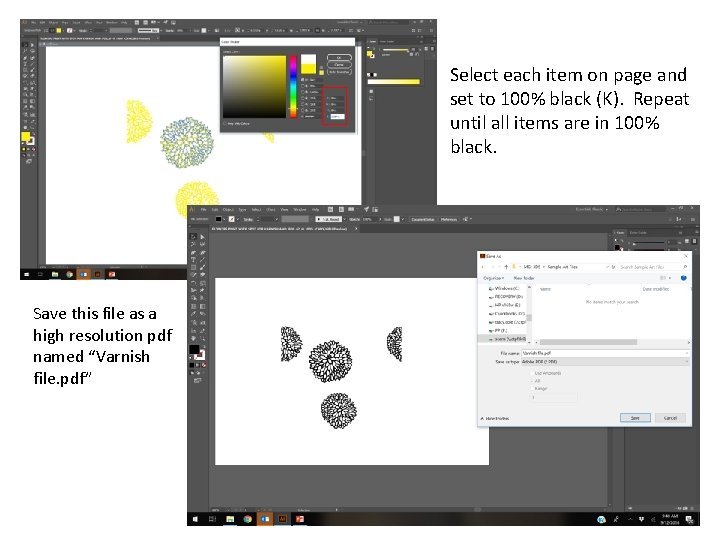Click the horizontal scrollbar in the Save As file list
Screen dimensions: 720x540
588,342
